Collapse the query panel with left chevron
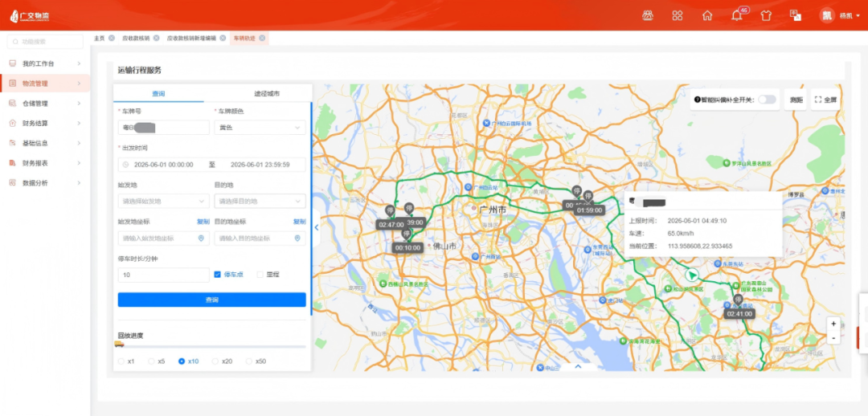Viewport: 868px width, 416px height. pos(317,227)
